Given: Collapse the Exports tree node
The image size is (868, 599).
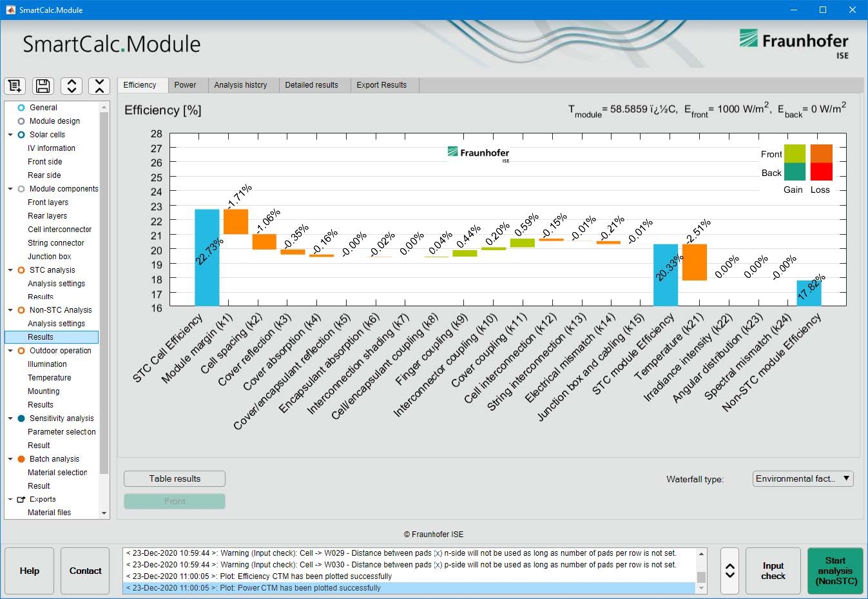Looking at the screenshot, I should [x=10, y=499].
